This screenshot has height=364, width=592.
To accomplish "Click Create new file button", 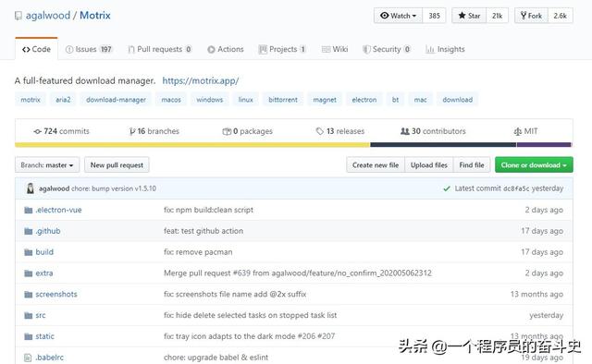I will 376,165.
